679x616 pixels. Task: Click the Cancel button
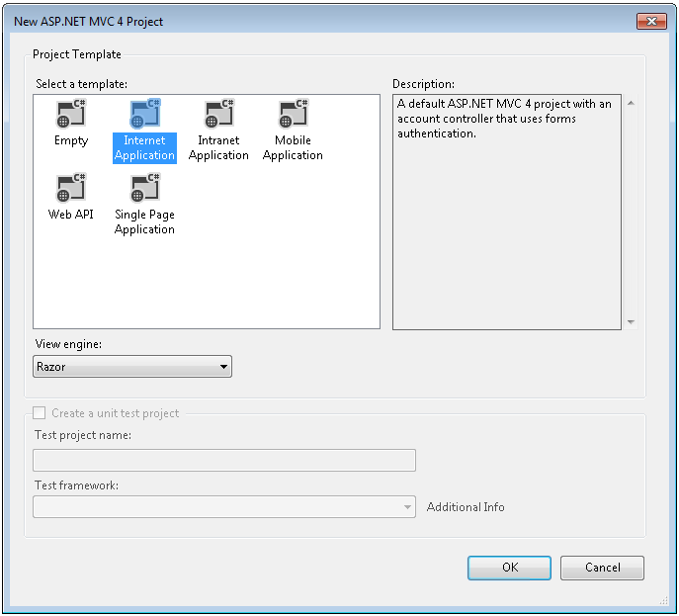pyautogui.click(x=602, y=568)
